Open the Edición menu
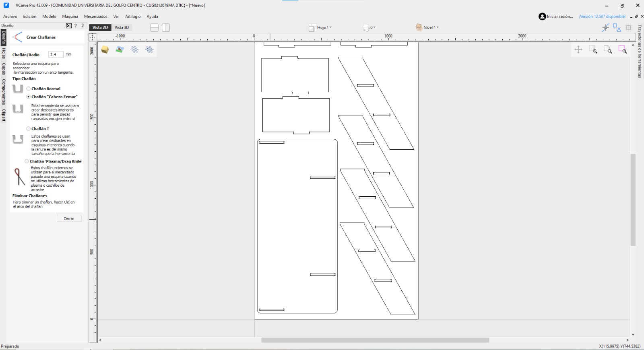This screenshot has width=644, height=350. [x=30, y=16]
